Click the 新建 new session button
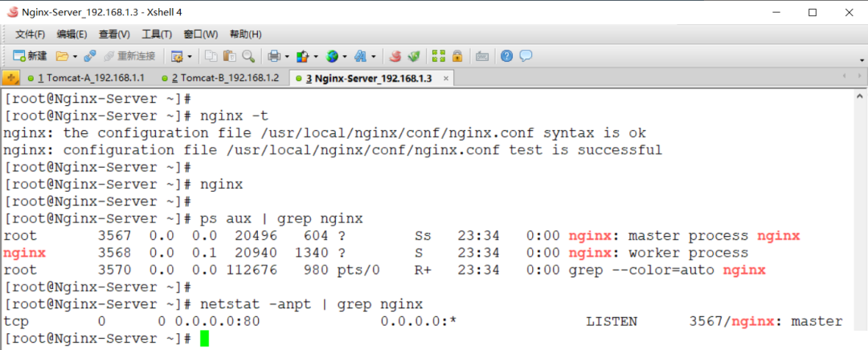Viewport: 868px width, 350px height. pos(30,56)
